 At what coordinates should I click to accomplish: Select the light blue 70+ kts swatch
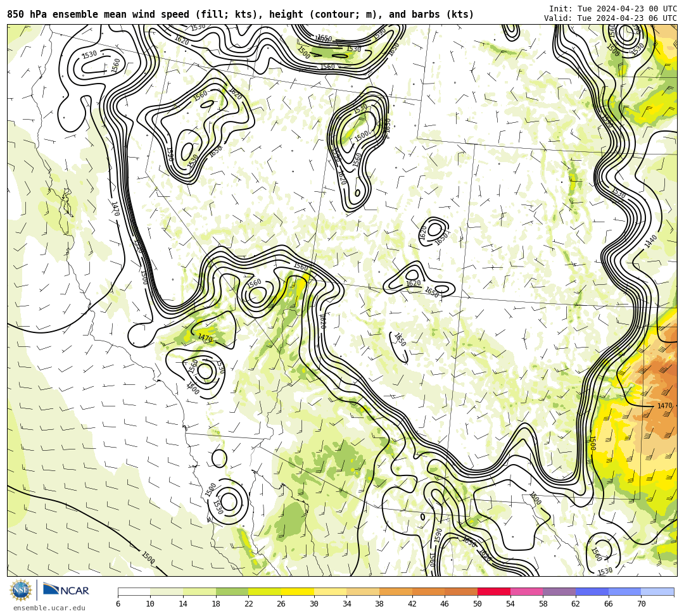(657, 591)
